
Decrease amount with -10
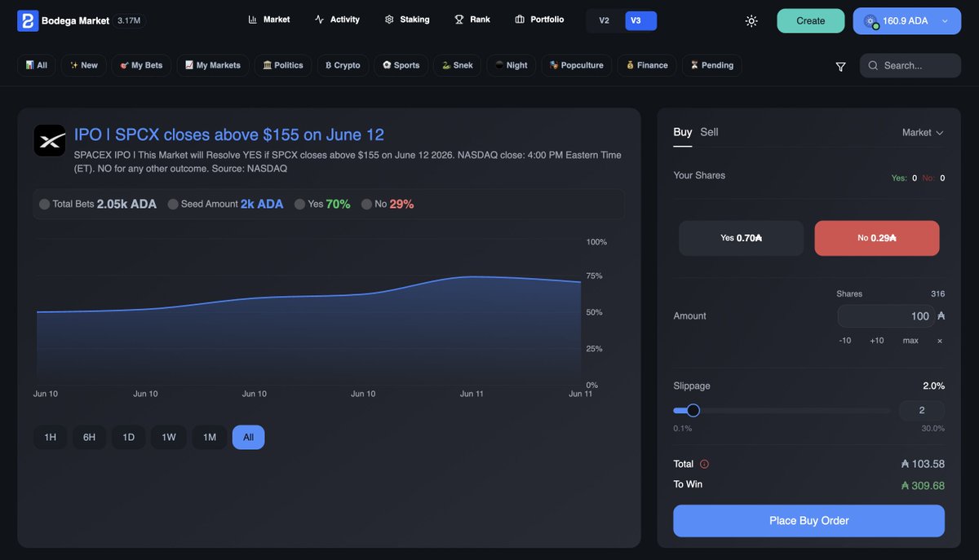(x=845, y=341)
